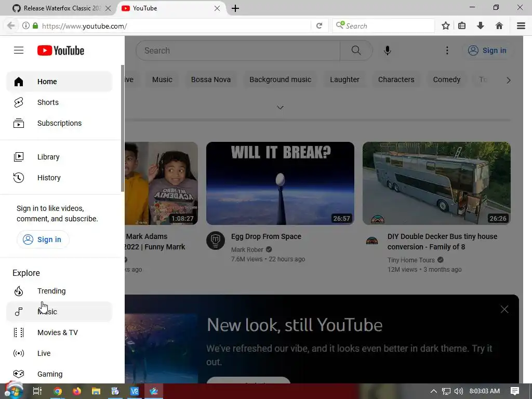Reload the page with refresh icon

pos(320,26)
